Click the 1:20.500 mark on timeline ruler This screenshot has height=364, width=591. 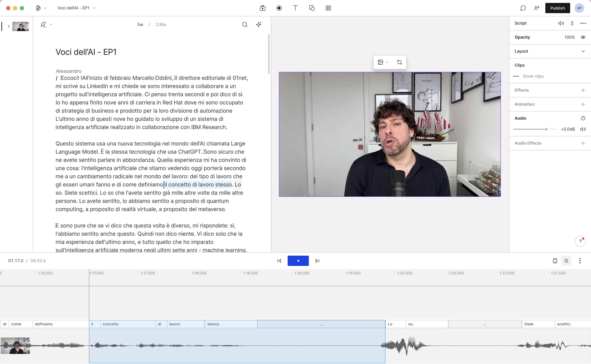coord(456,273)
